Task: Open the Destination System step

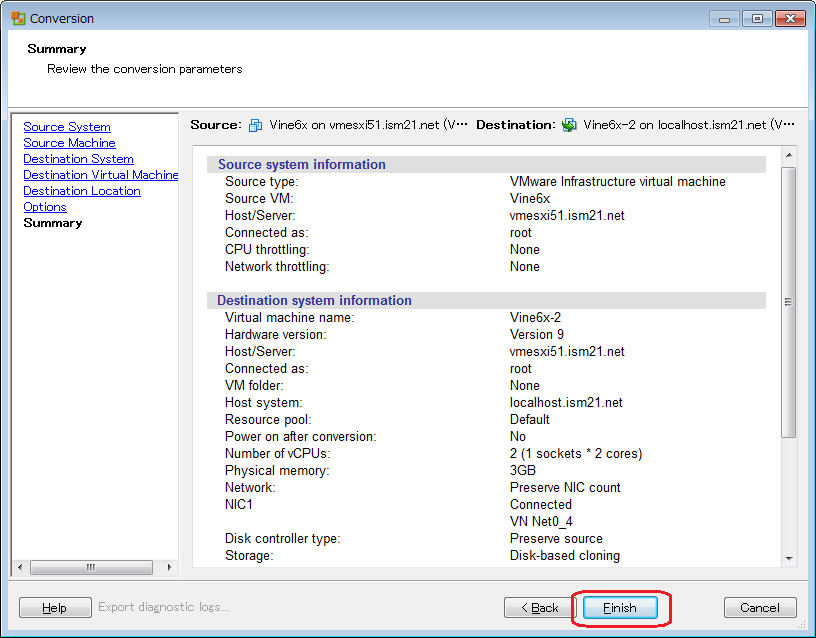Action: click(78, 159)
